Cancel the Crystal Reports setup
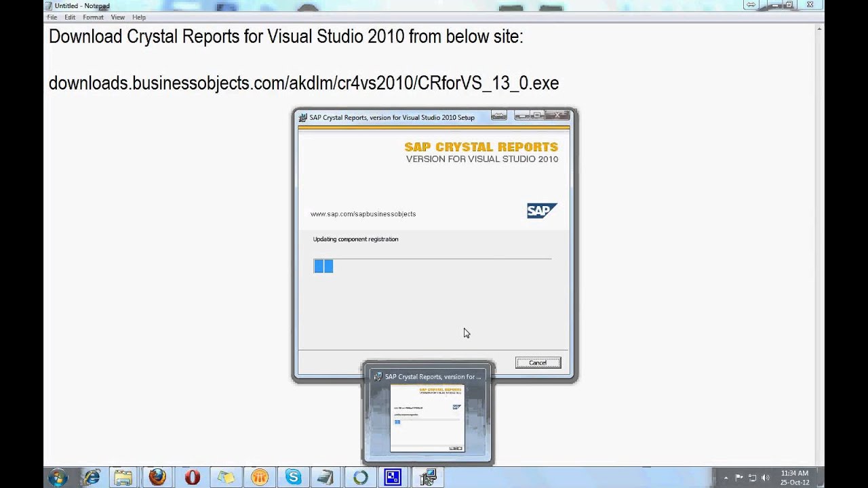 [538, 363]
